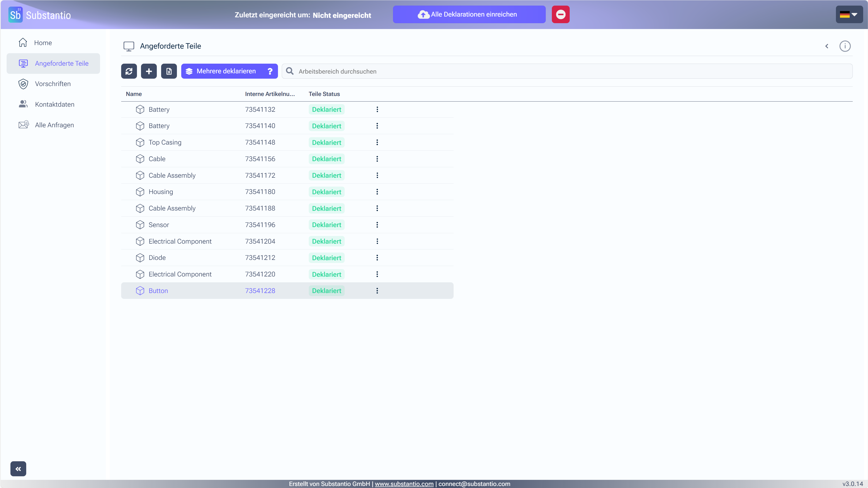
Task: Open the three-dot menu for Housing
Action: [x=377, y=192]
